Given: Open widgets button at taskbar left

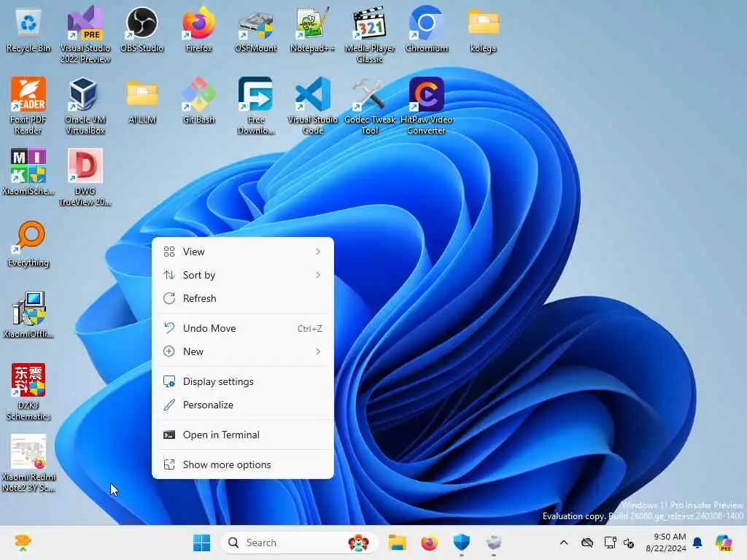Looking at the screenshot, I should [23, 542].
